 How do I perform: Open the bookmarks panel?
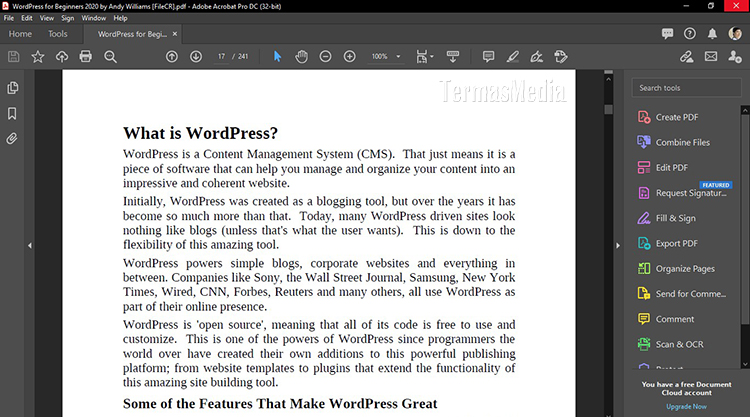click(x=12, y=113)
